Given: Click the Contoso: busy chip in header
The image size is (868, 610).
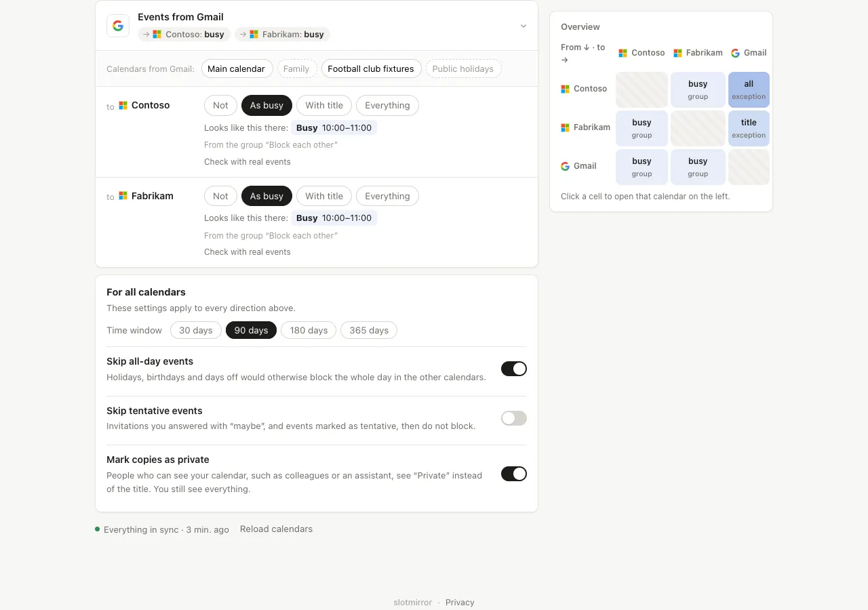Looking at the screenshot, I should (184, 34).
